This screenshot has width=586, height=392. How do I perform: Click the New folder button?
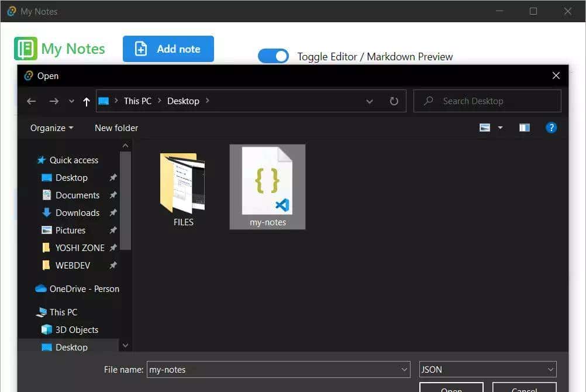click(x=116, y=128)
